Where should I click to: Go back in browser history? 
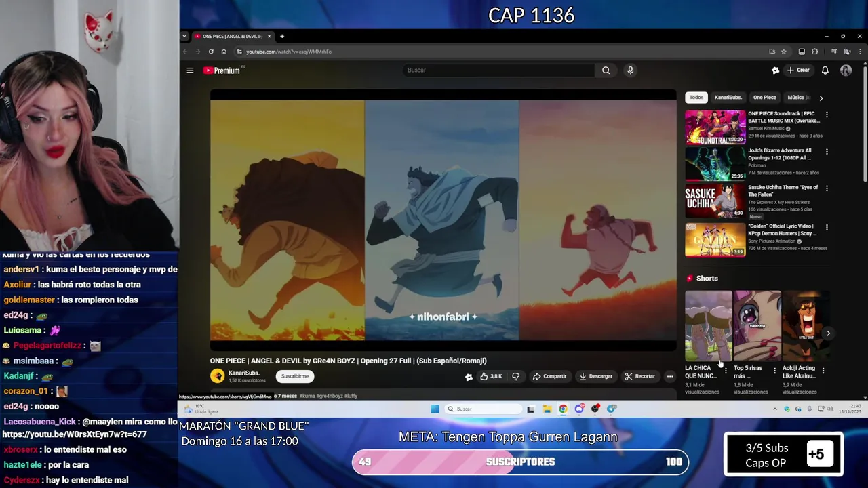185,52
